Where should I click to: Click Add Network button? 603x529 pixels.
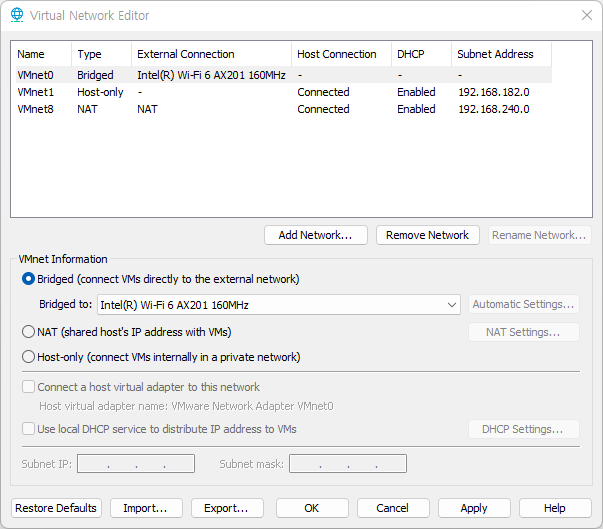pyautogui.click(x=316, y=235)
